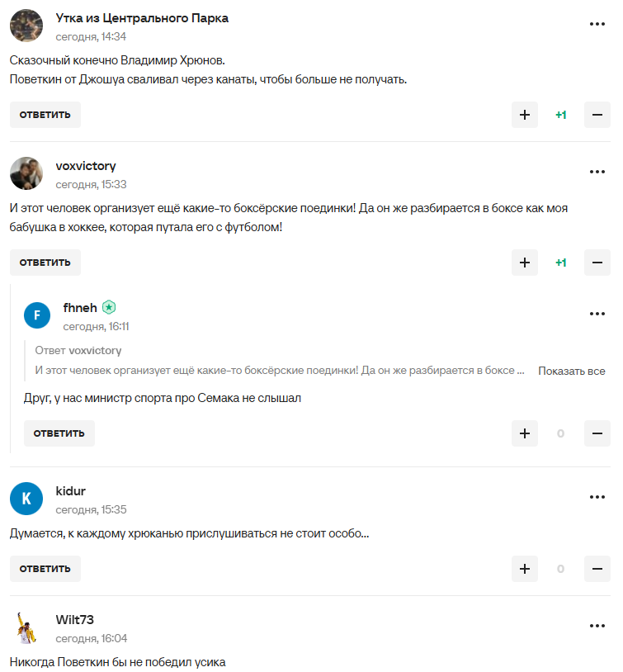Image resolution: width=623 pixels, height=672 pixels.
Task: Upvote kidur's comment with plus
Action: click(x=524, y=569)
